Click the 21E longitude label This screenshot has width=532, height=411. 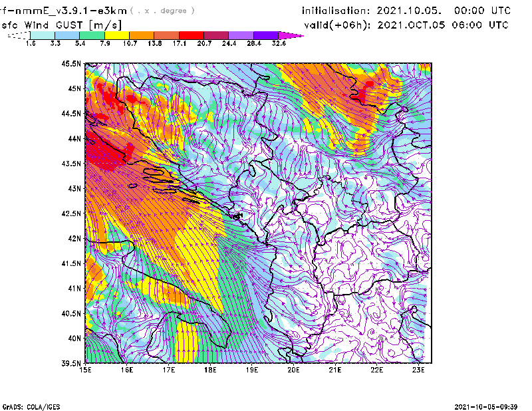pyautogui.click(x=335, y=370)
